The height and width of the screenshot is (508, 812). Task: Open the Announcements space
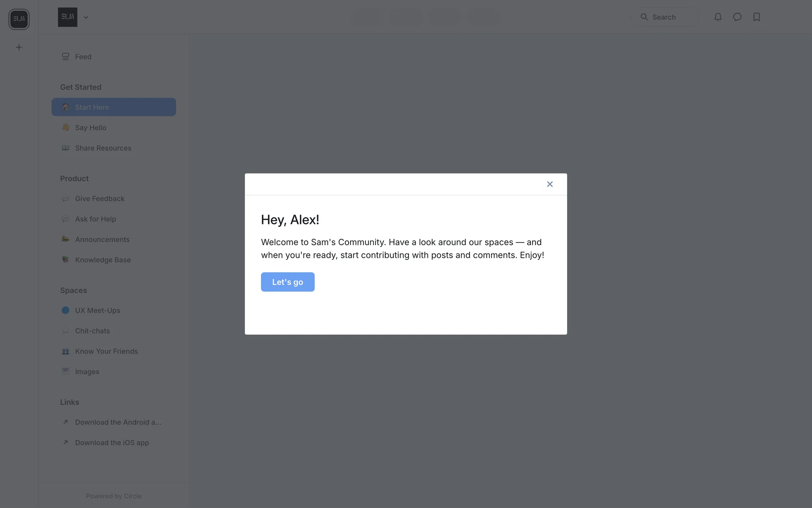tap(102, 240)
